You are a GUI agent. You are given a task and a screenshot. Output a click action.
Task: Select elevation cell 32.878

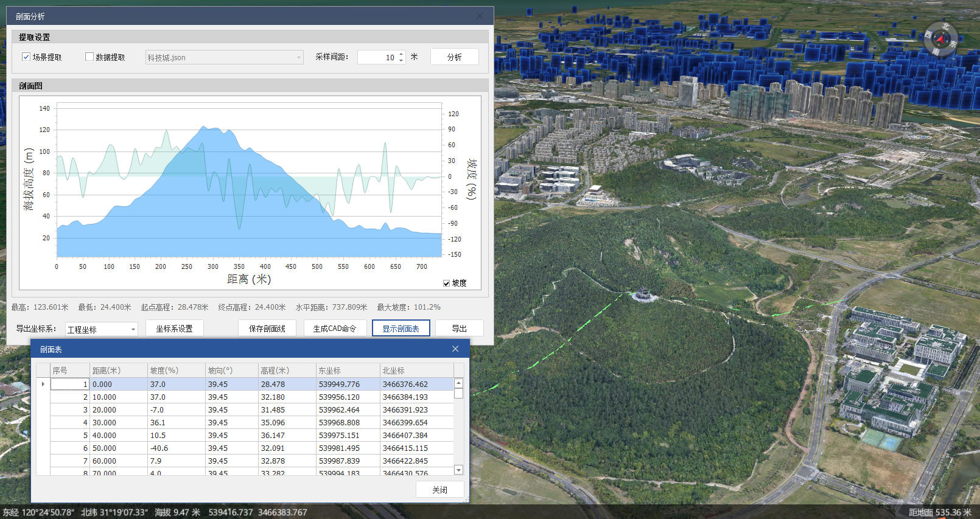[287, 461]
